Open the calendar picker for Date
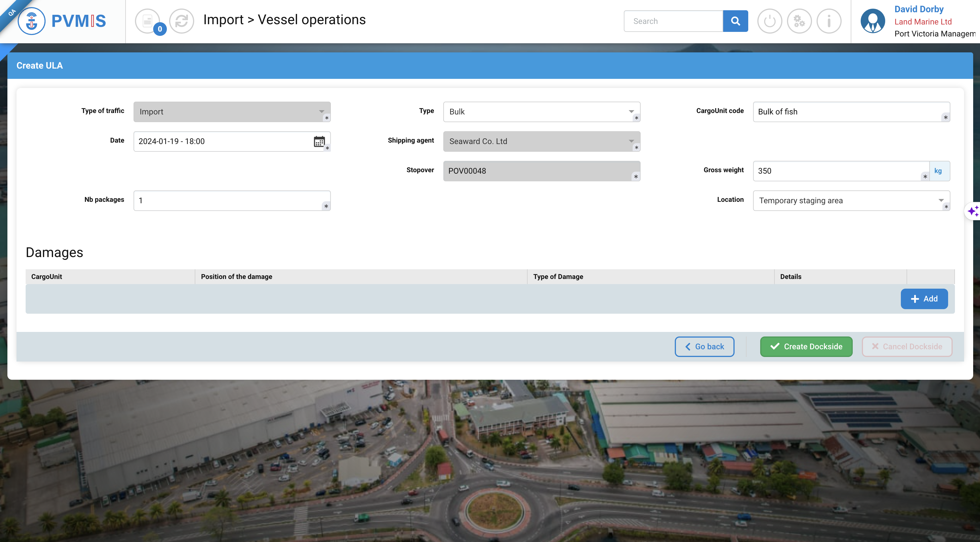 coord(319,141)
